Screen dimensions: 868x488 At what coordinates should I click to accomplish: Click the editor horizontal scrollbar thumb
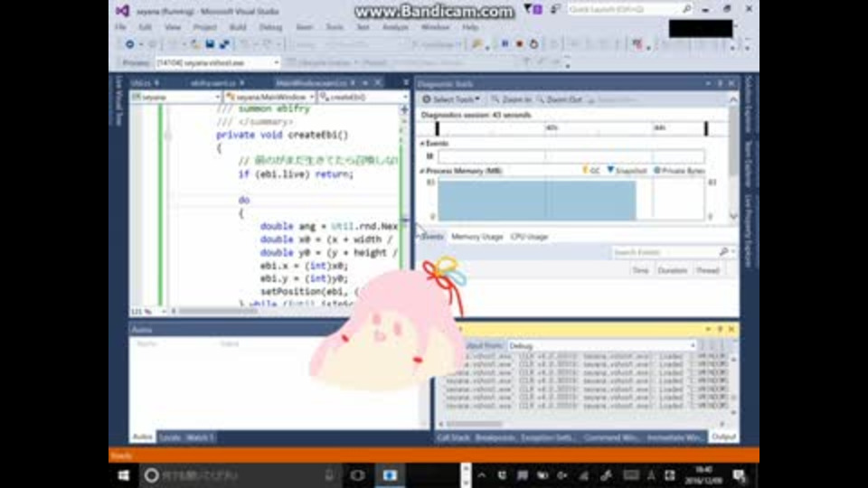tap(218, 312)
